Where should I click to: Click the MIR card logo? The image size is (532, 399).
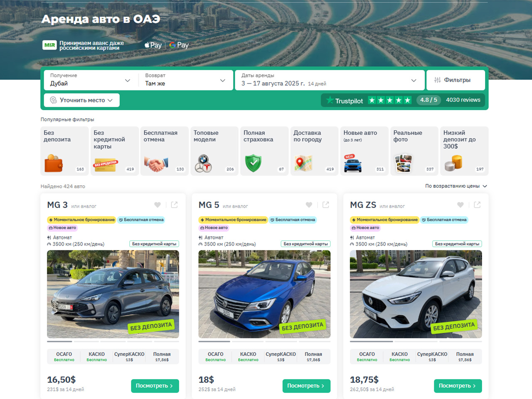pos(49,45)
